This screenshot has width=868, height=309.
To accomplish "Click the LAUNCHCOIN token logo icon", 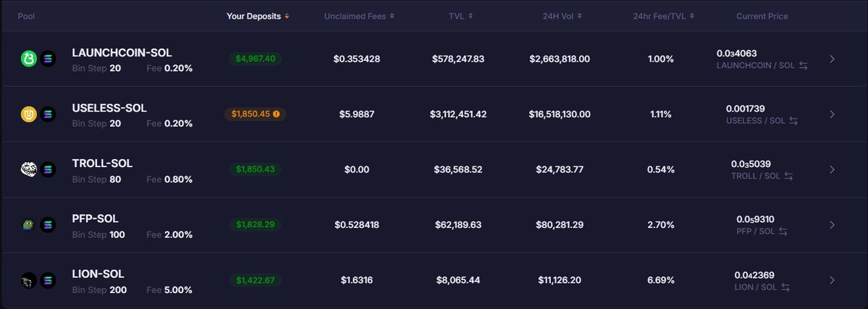I will click(x=28, y=59).
